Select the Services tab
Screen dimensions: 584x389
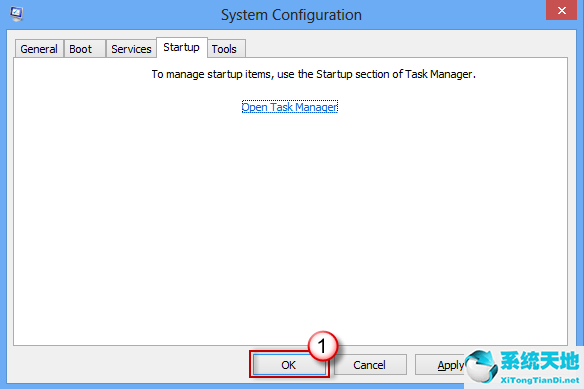[131, 49]
